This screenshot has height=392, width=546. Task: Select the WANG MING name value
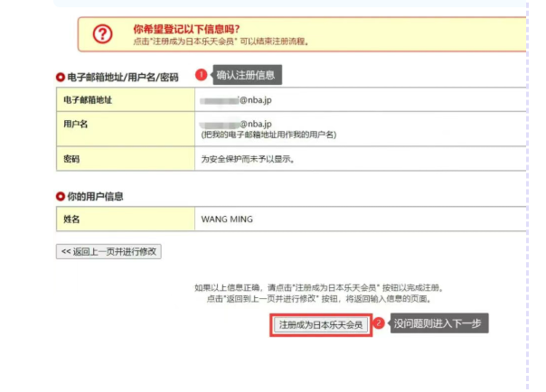[x=227, y=219]
